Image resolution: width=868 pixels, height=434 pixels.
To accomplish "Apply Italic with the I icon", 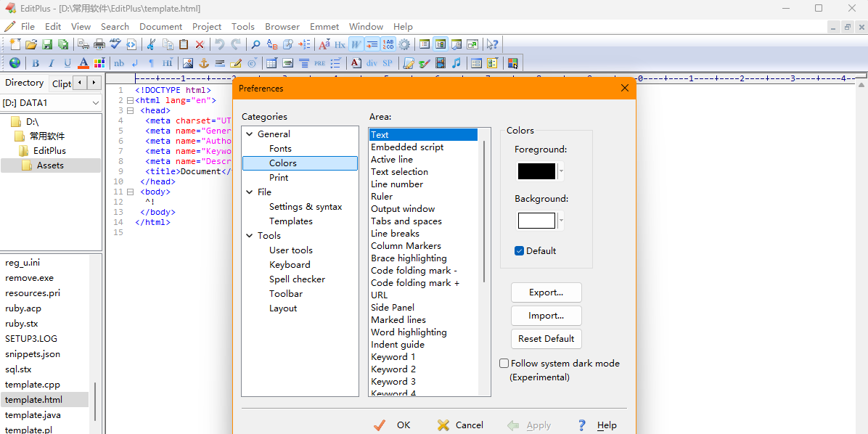I will point(51,62).
